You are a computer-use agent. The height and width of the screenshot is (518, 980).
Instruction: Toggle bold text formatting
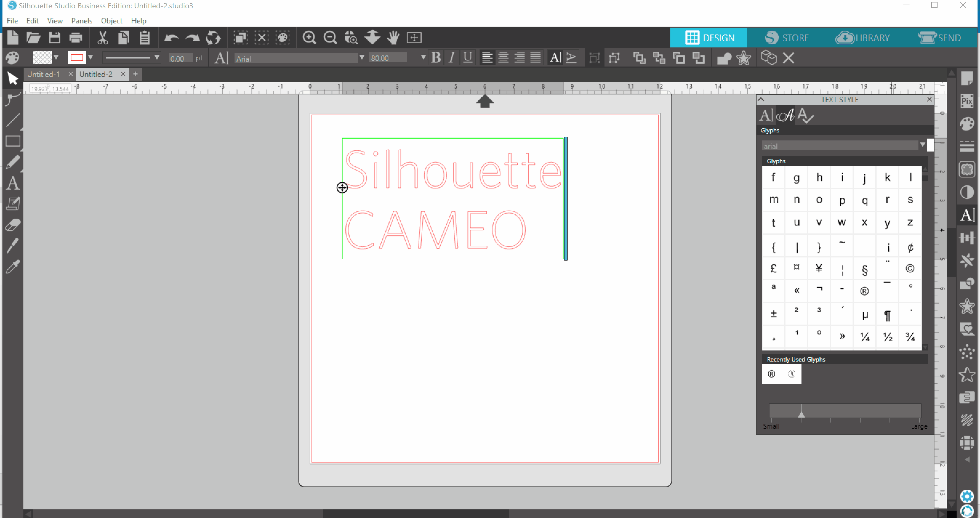(x=436, y=58)
